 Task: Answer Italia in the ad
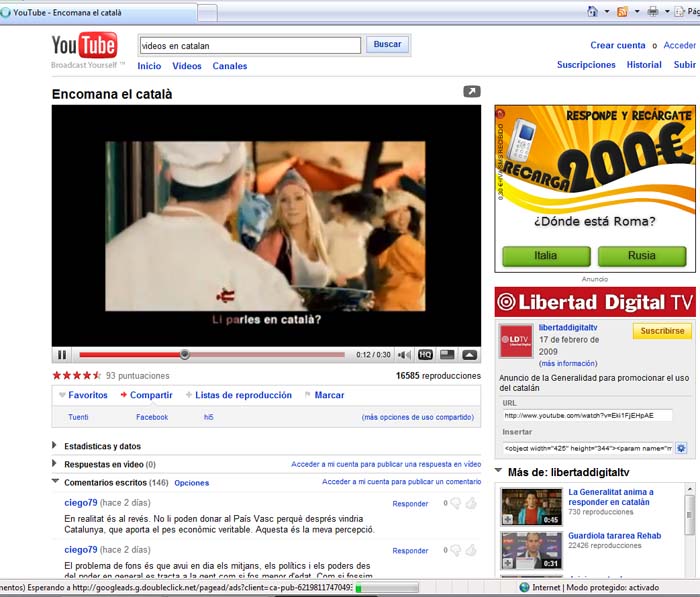tap(546, 256)
